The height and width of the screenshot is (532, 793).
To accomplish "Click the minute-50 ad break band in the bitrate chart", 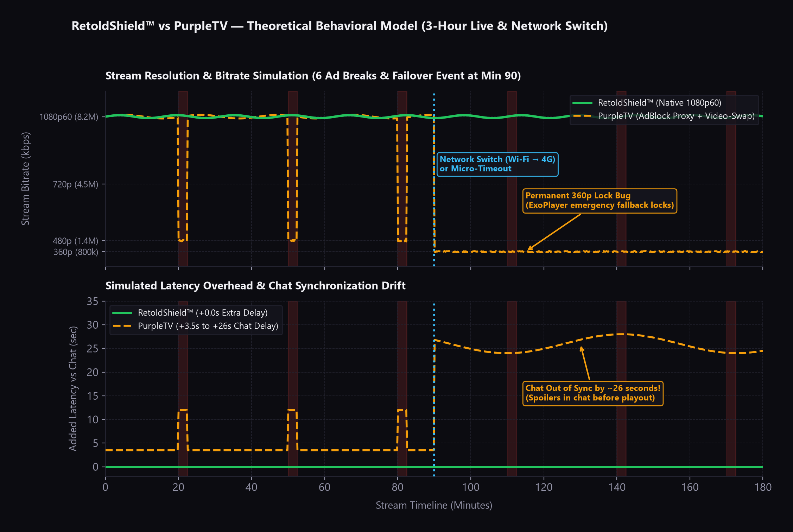I will [x=293, y=179].
